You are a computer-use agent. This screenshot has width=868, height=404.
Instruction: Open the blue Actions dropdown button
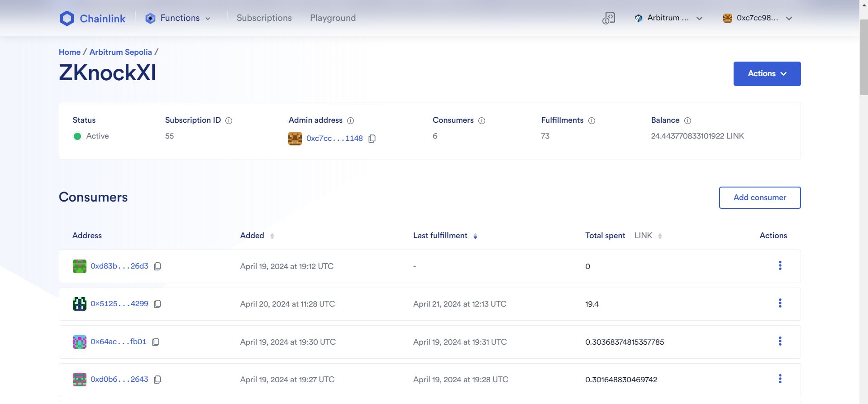click(767, 74)
